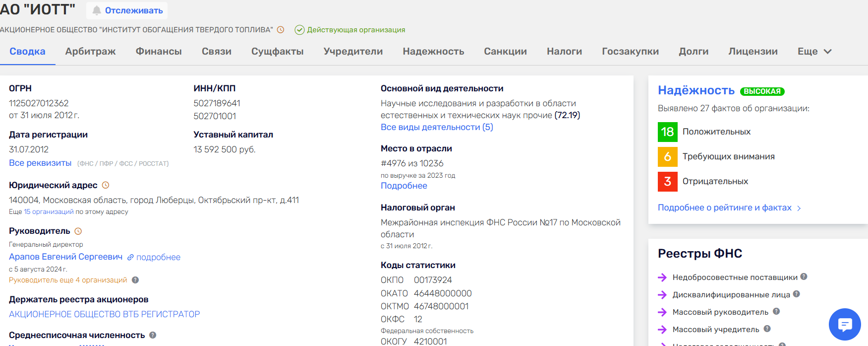
Task: Click help icon beside Недобросовестные поставщики
Action: click(804, 277)
